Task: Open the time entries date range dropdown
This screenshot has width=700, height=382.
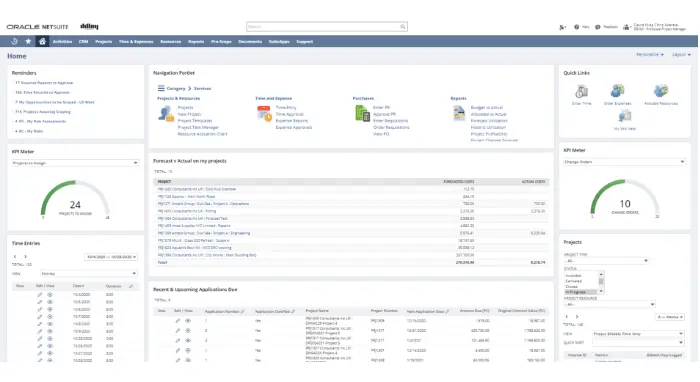Action: coord(111,257)
